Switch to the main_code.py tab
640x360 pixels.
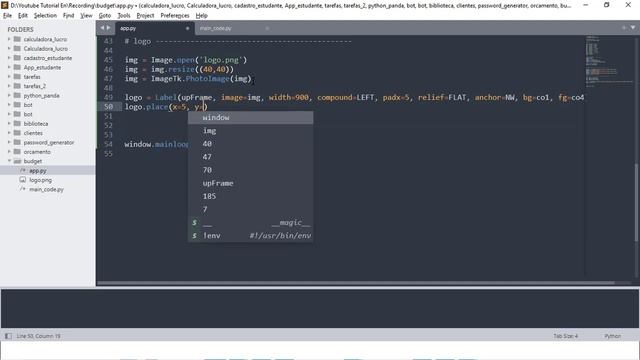234,28
